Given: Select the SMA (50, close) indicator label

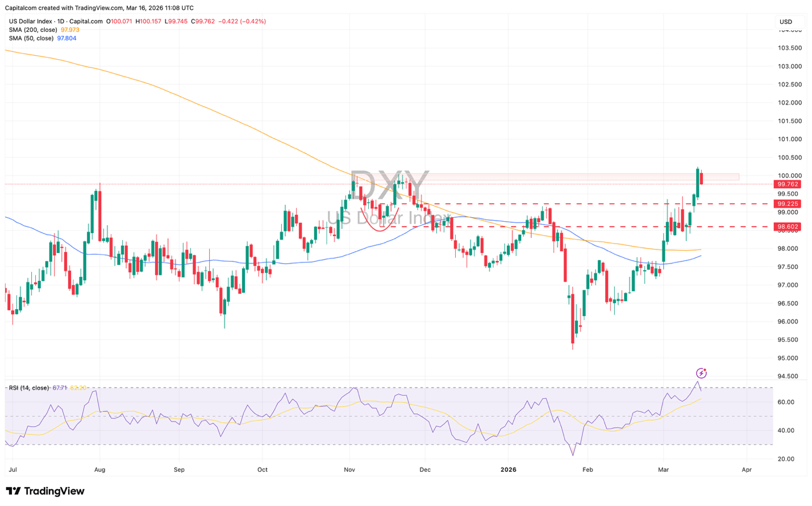Looking at the screenshot, I should coord(31,38).
